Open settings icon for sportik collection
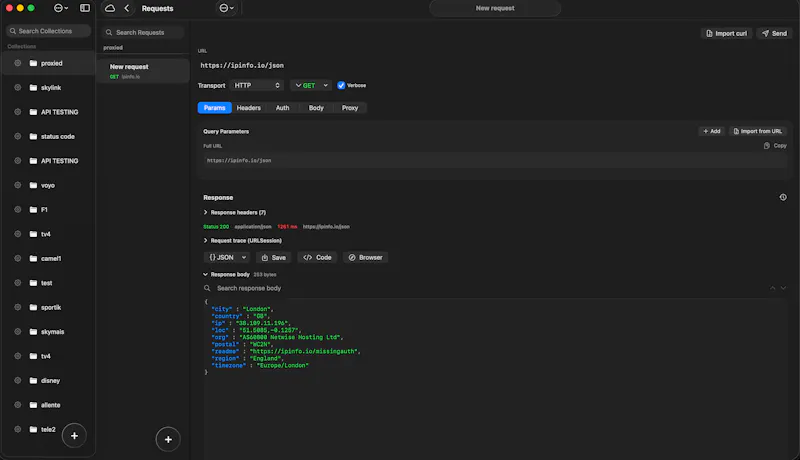 17,307
